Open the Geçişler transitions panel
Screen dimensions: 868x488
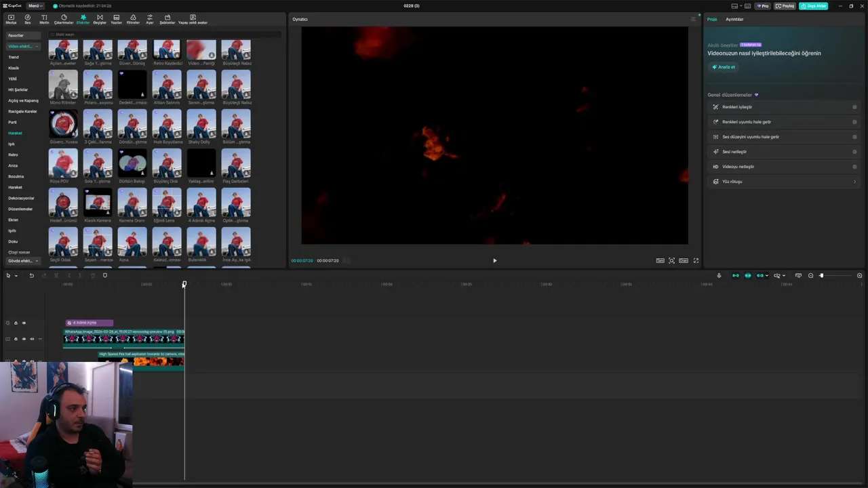click(100, 19)
